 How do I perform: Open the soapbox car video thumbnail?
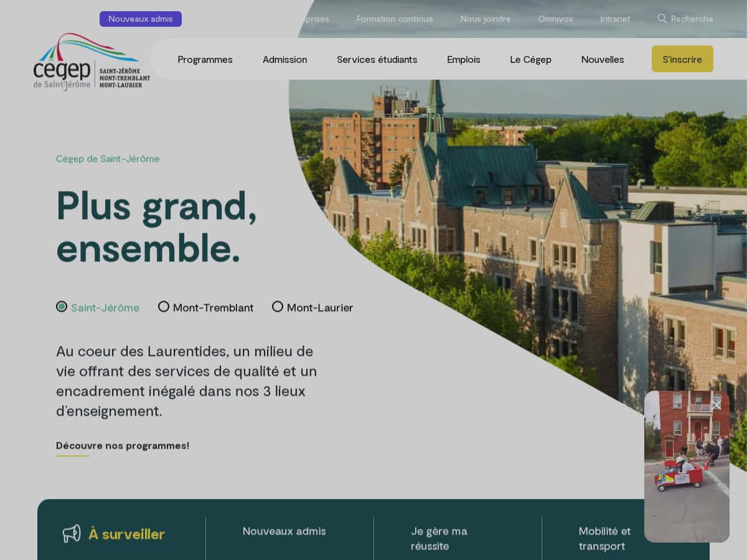pyautogui.click(x=687, y=466)
